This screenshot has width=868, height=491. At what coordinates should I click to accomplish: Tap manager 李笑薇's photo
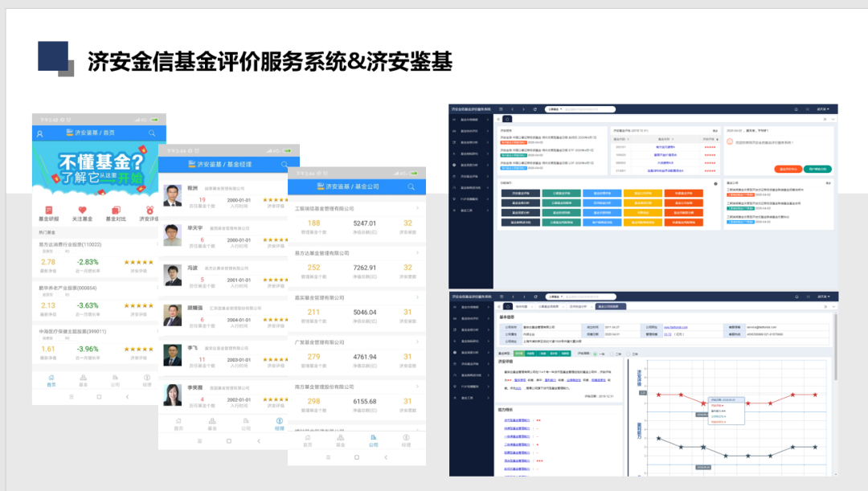coord(173,395)
